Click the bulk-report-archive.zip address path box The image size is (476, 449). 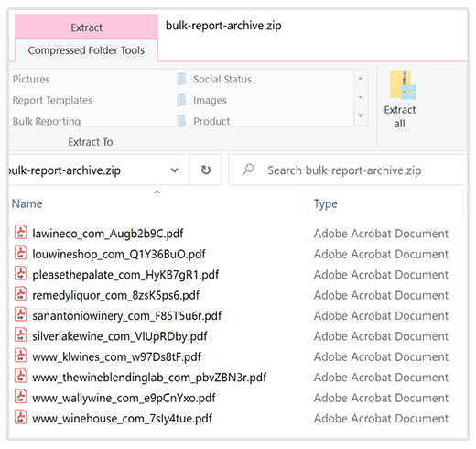click(99, 170)
